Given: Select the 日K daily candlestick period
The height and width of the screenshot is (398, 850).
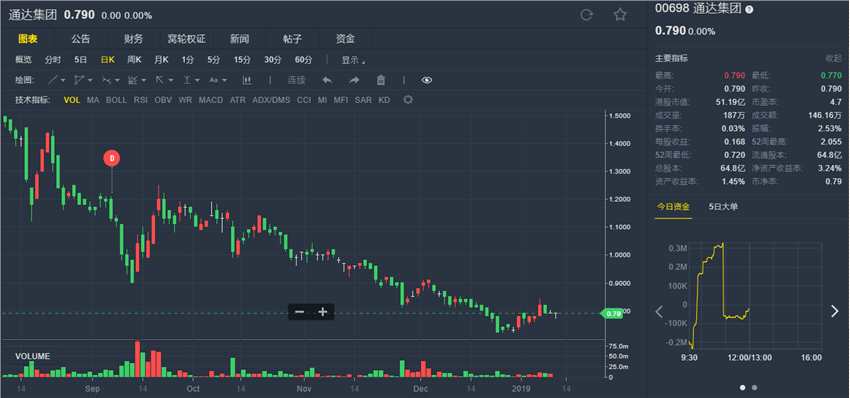Looking at the screenshot, I should (107, 60).
